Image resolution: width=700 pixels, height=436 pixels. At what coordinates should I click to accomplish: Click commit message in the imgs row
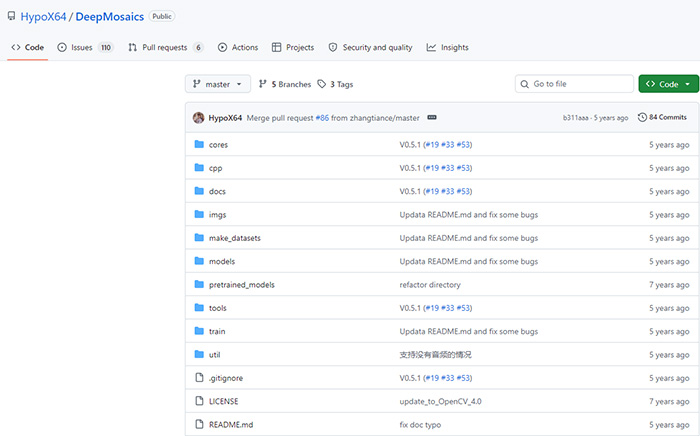tap(468, 215)
